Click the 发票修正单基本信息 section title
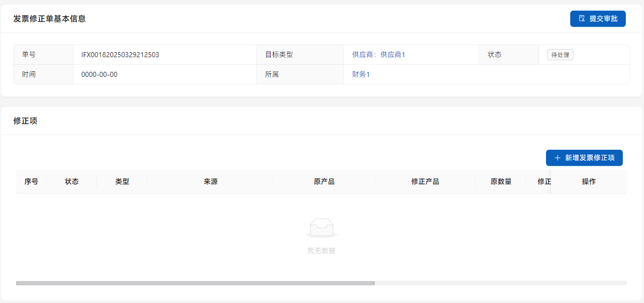 (49, 19)
